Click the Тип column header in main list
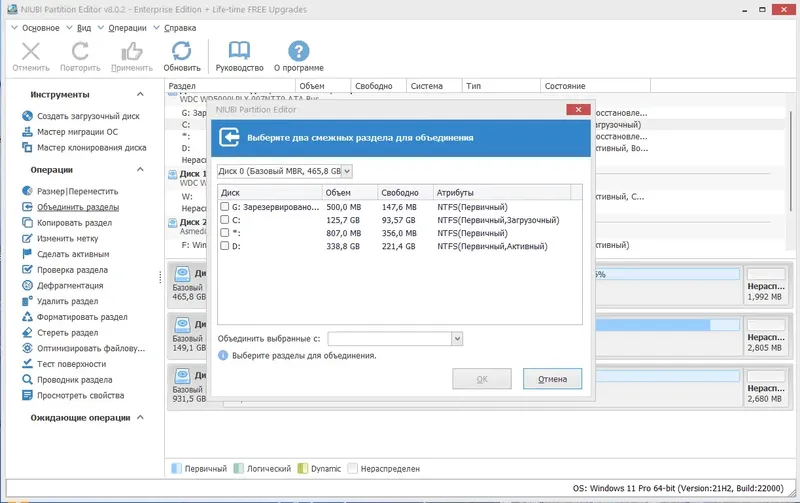This screenshot has height=503, width=800. [501, 86]
